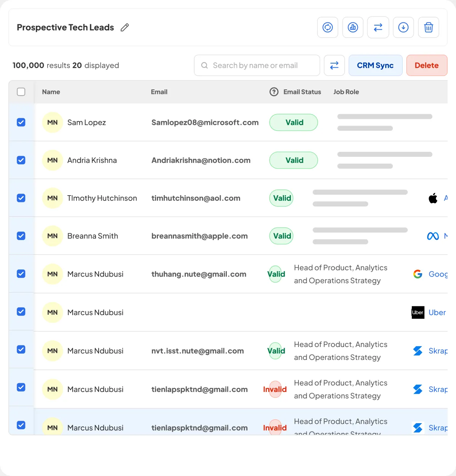
Task: Toggle the select-all checkbox in table header
Action: click(21, 92)
